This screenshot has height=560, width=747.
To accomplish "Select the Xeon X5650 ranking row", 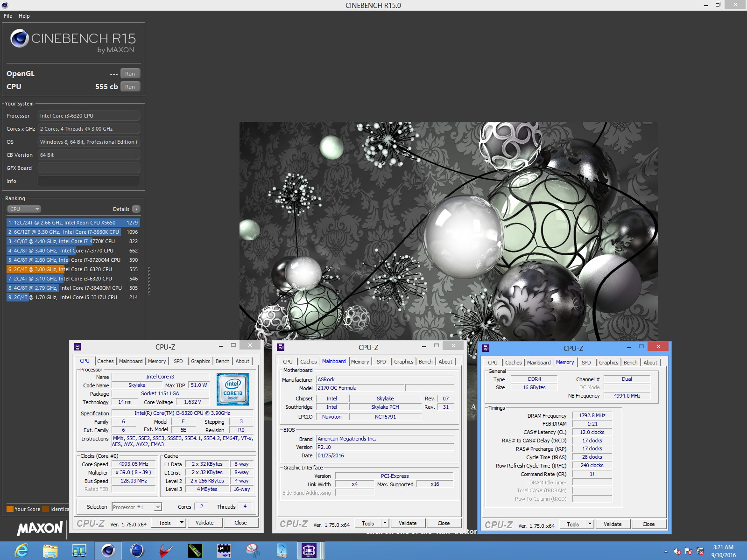I will click(73, 223).
